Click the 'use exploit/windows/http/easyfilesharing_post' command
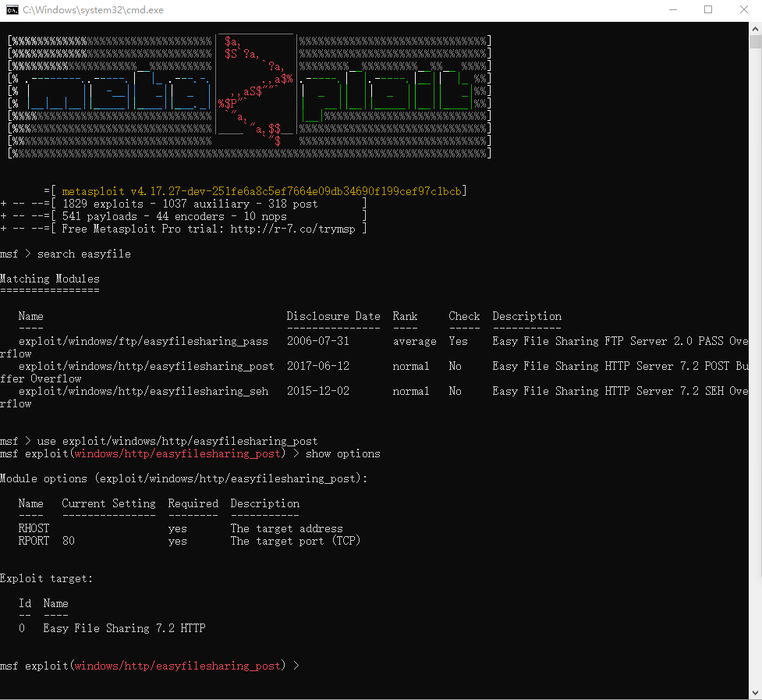 (177, 442)
